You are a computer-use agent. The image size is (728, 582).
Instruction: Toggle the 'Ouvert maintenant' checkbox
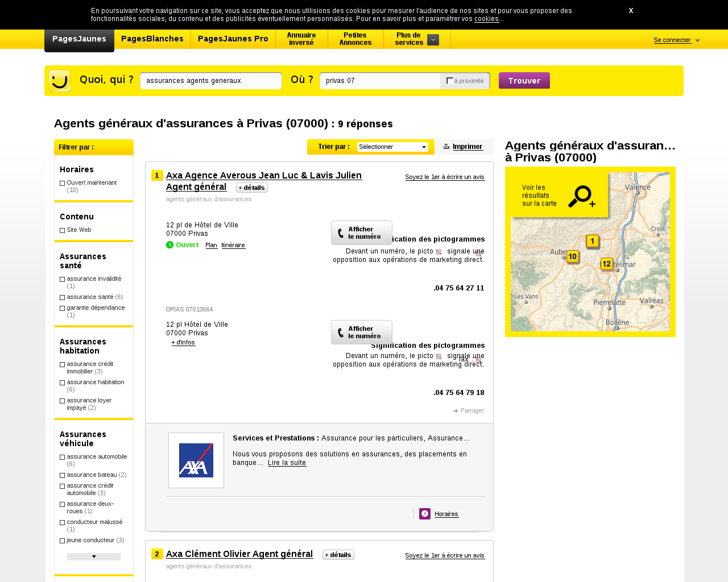[x=63, y=183]
